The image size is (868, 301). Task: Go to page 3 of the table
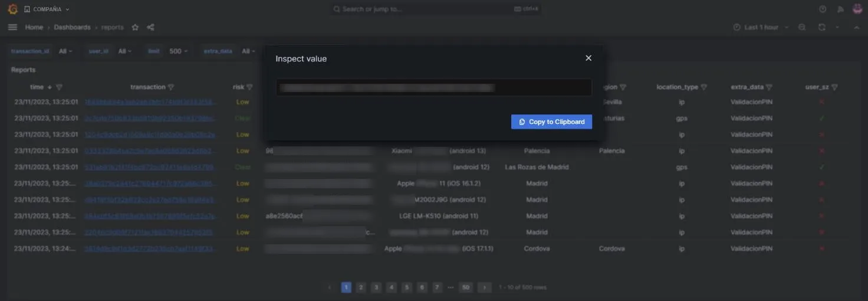point(376,287)
